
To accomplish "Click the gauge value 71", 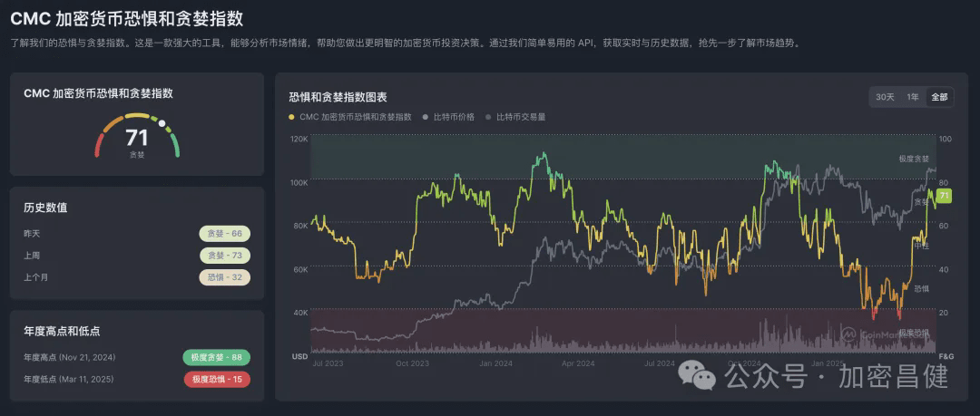I will [x=137, y=137].
